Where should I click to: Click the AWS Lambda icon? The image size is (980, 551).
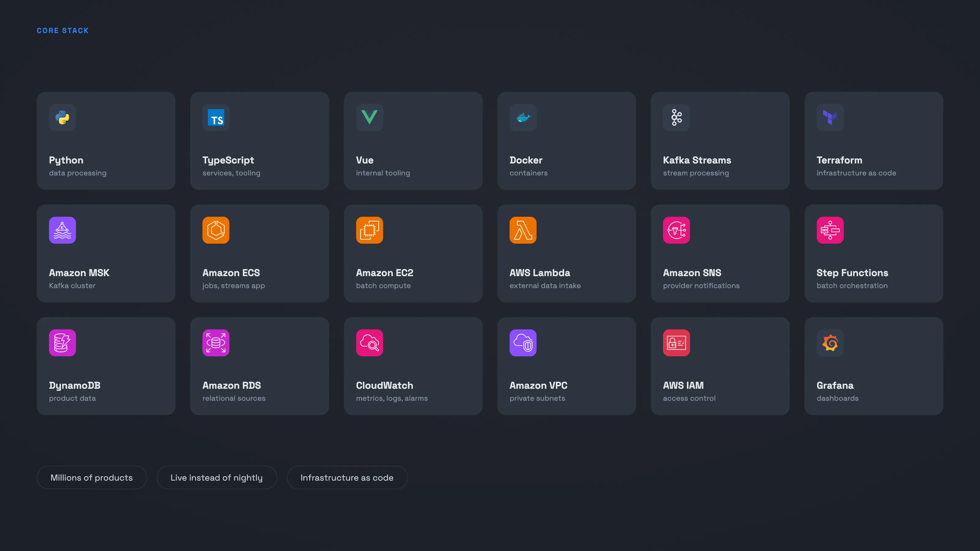(x=523, y=230)
